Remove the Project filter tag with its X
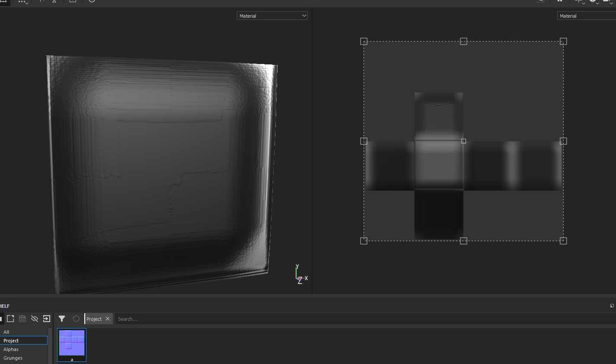 coord(108,319)
